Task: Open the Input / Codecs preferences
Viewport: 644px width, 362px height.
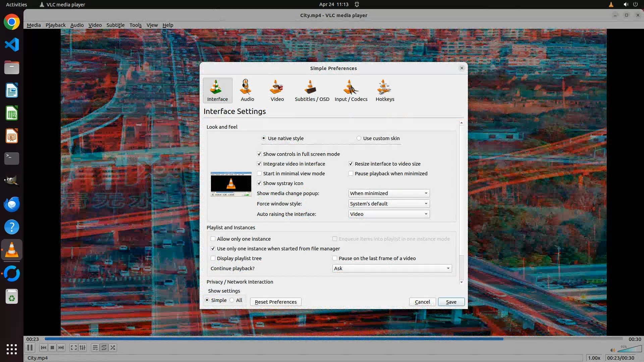Action: (351, 90)
